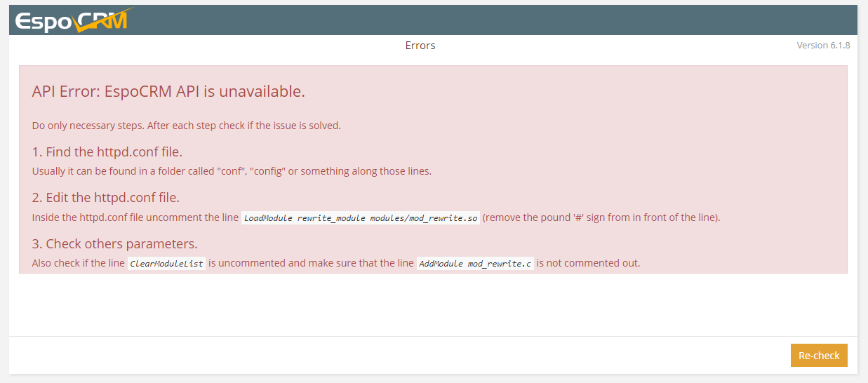The image size is (868, 383).
Task: Click the EspoCRM logo in header
Action: pyautogui.click(x=70, y=21)
